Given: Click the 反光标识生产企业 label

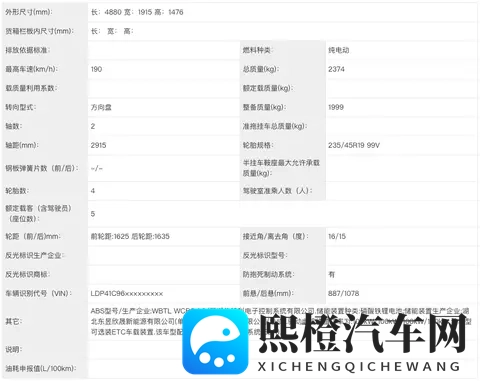Looking at the screenshot, I should (x=35, y=256).
